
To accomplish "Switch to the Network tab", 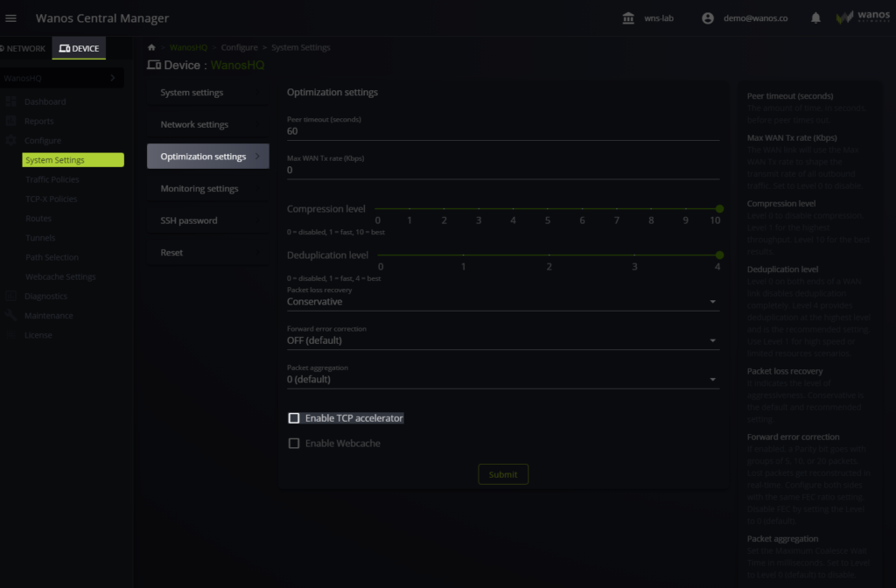I will tap(23, 48).
